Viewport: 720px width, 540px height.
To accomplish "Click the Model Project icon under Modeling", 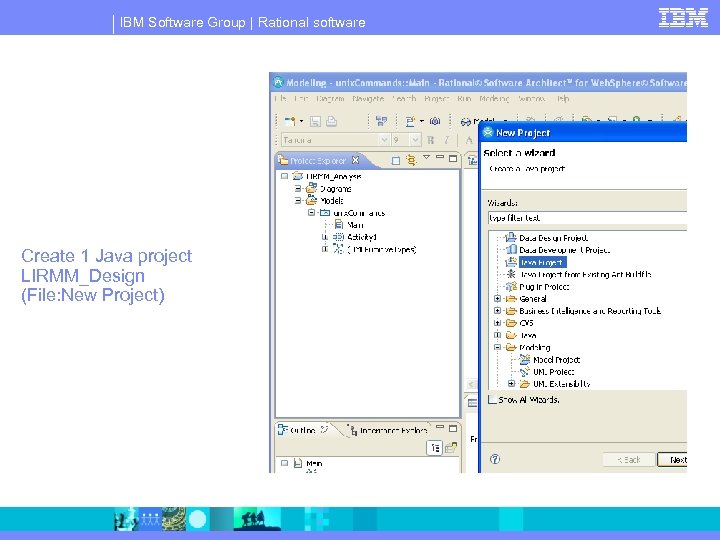I will (525, 359).
